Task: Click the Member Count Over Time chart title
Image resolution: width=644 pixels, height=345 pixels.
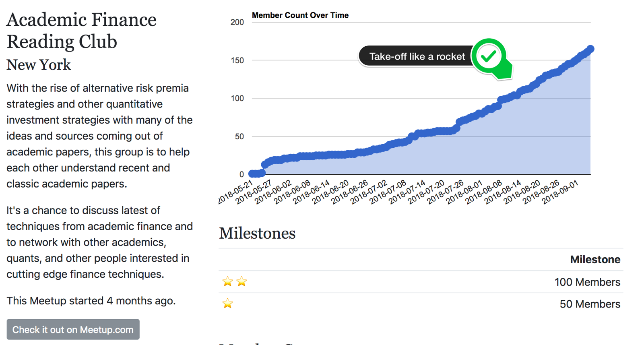Action: click(x=300, y=15)
